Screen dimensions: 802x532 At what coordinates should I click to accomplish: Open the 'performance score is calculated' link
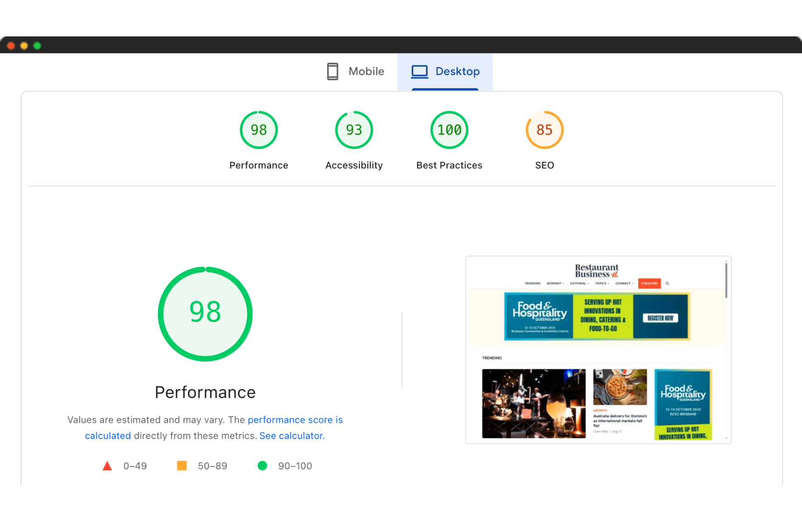click(x=295, y=420)
